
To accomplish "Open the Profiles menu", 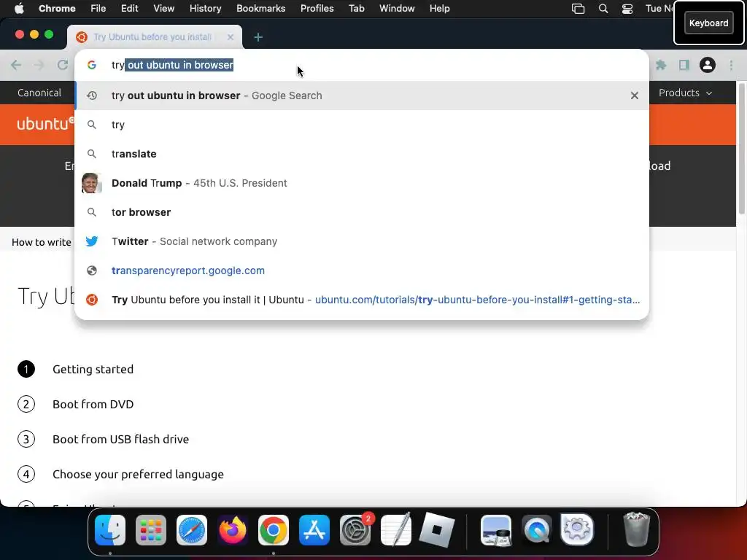I will pyautogui.click(x=317, y=8).
